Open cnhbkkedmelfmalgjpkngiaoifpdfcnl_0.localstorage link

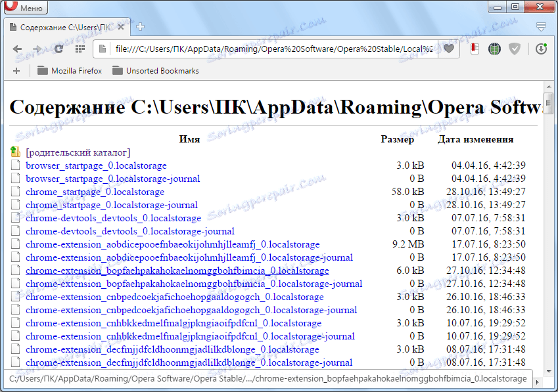tap(174, 324)
